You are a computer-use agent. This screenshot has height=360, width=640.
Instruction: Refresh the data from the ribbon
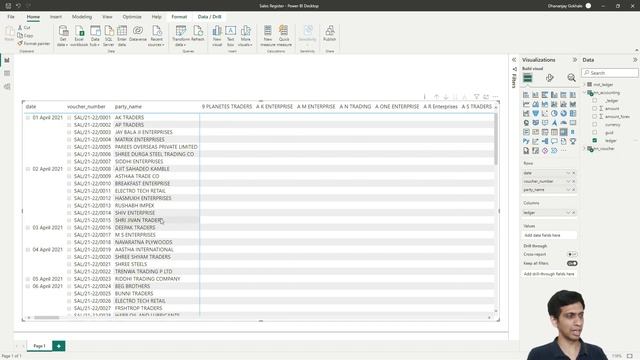(198, 33)
